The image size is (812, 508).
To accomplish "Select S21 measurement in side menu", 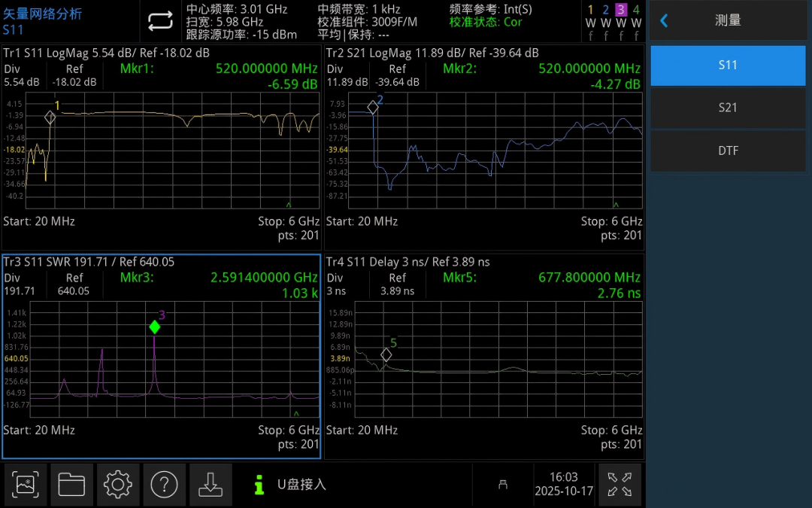I will point(728,108).
